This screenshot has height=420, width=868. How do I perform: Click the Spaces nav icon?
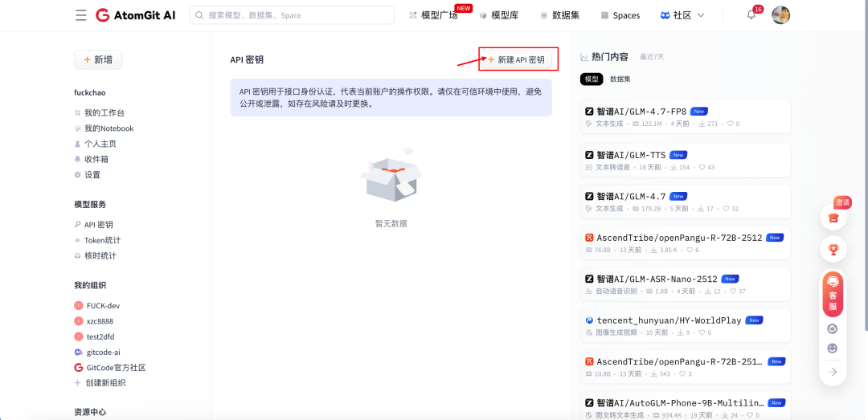click(604, 15)
